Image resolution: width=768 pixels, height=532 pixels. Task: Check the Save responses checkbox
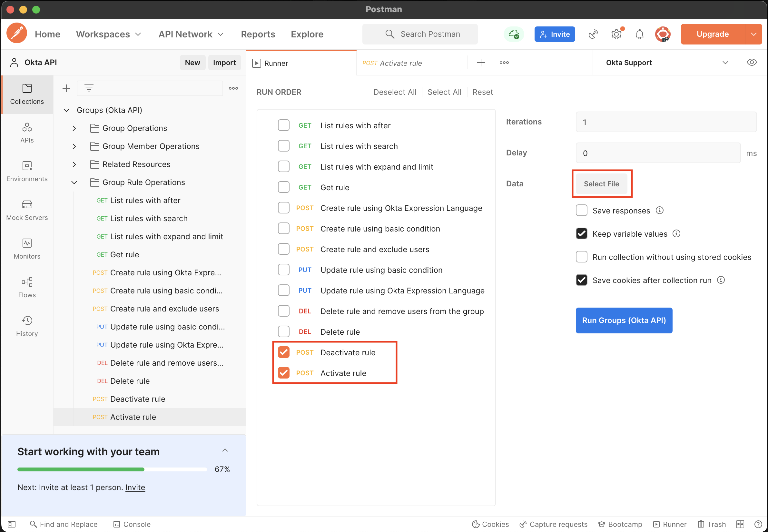coord(581,210)
